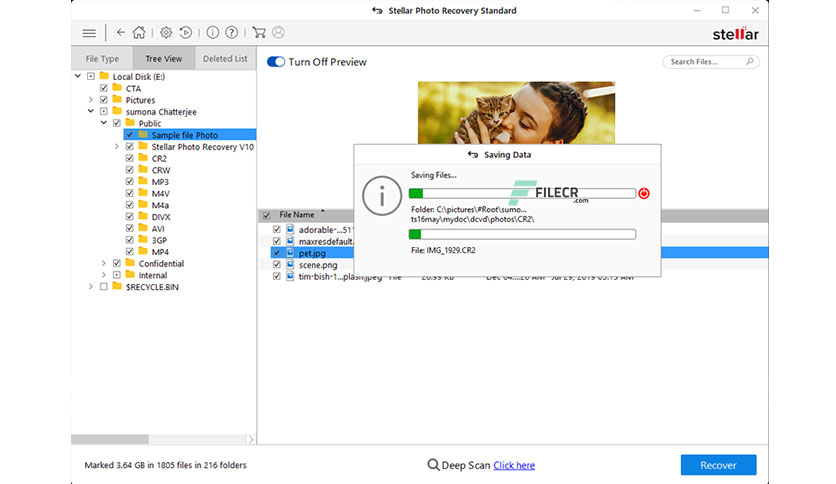Click the current file progress bar
This screenshot has width=836, height=484.
(522, 234)
